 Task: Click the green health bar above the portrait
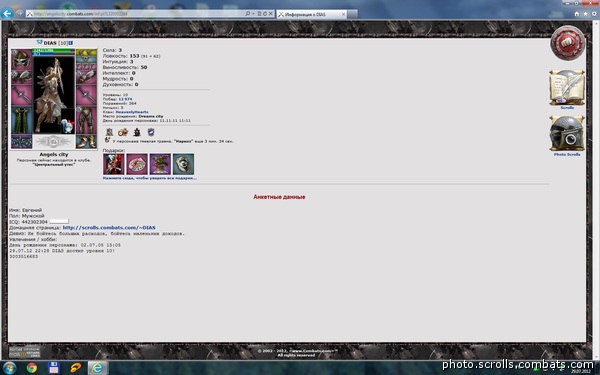pyautogui.click(x=54, y=51)
